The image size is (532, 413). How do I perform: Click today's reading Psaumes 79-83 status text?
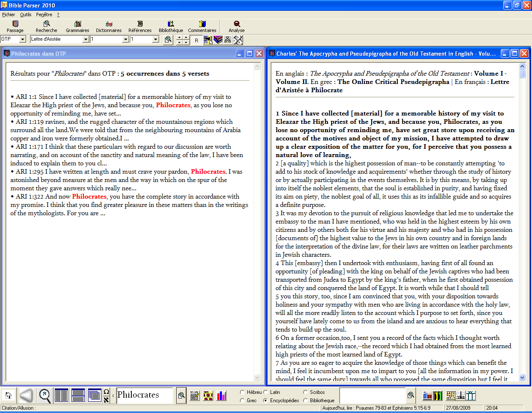click(x=376, y=408)
